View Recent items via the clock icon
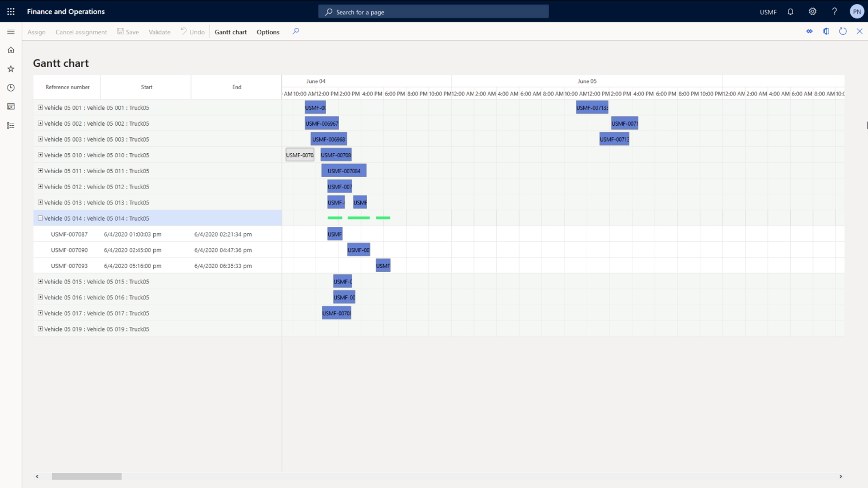The image size is (868, 488). (10, 87)
